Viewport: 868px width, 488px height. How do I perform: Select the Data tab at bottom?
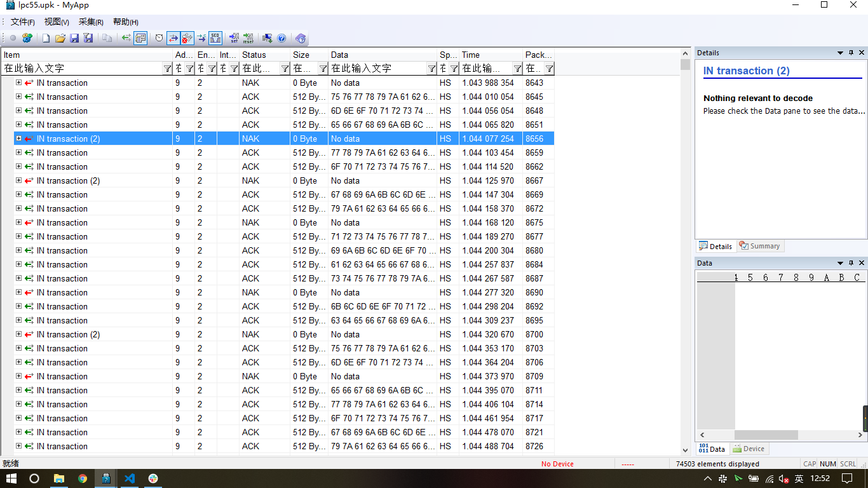click(x=712, y=449)
